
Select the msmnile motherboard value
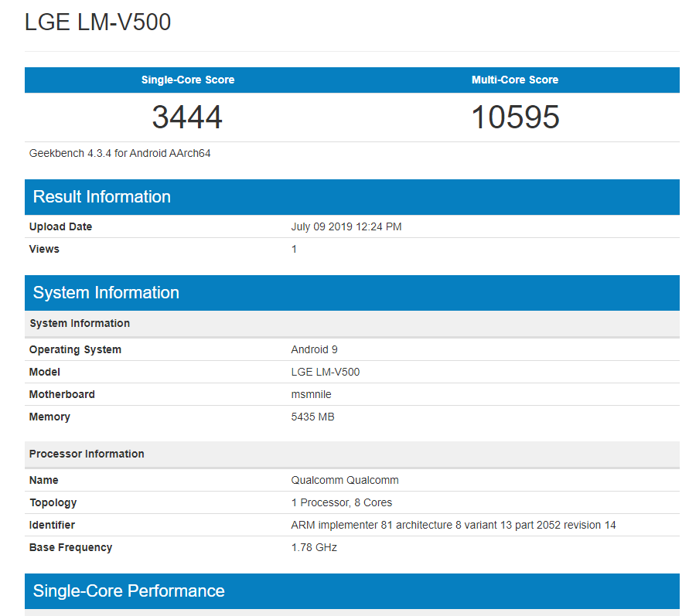pyautogui.click(x=311, y=394)
